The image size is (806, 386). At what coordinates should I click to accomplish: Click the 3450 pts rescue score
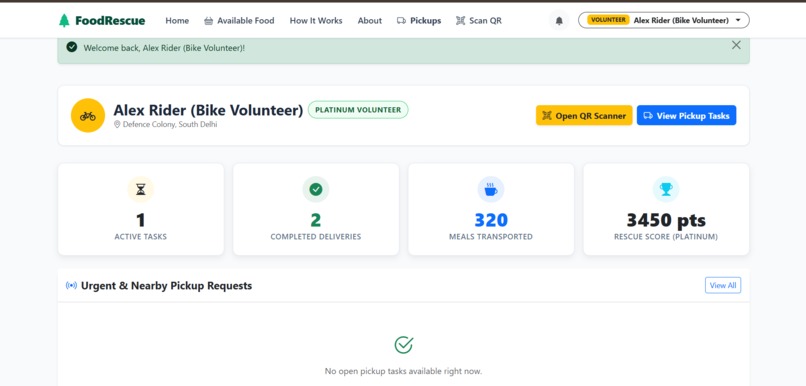pyautogui.click(x=666, y=220)
